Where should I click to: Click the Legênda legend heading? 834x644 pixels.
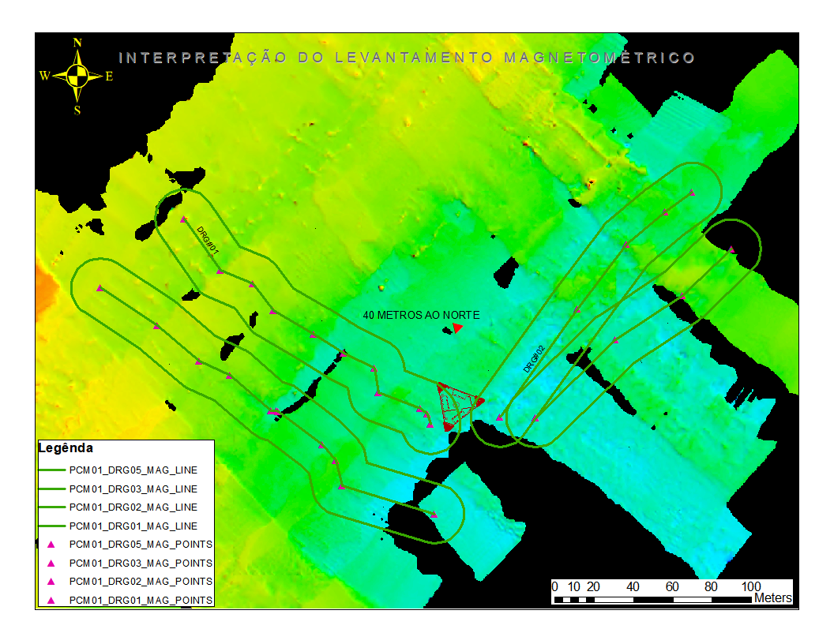pos(66,448)
